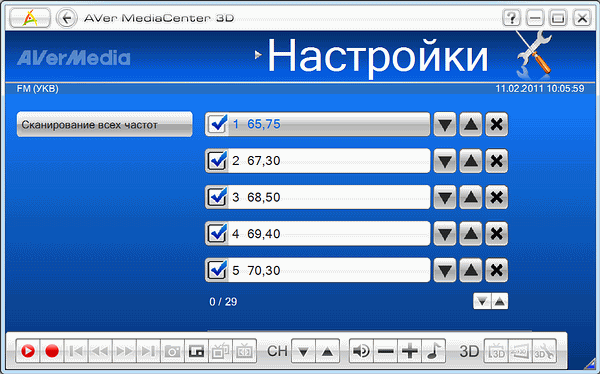The width and height of the screenshot is (600, 374).
Task: Decrease volume with the minus button
Action: point(385,351)
